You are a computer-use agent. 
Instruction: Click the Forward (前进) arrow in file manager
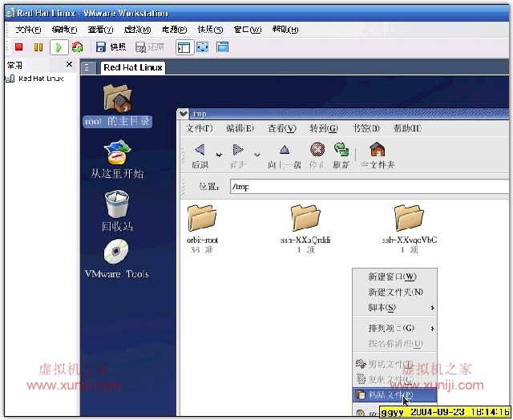click(x=238, y=150)
